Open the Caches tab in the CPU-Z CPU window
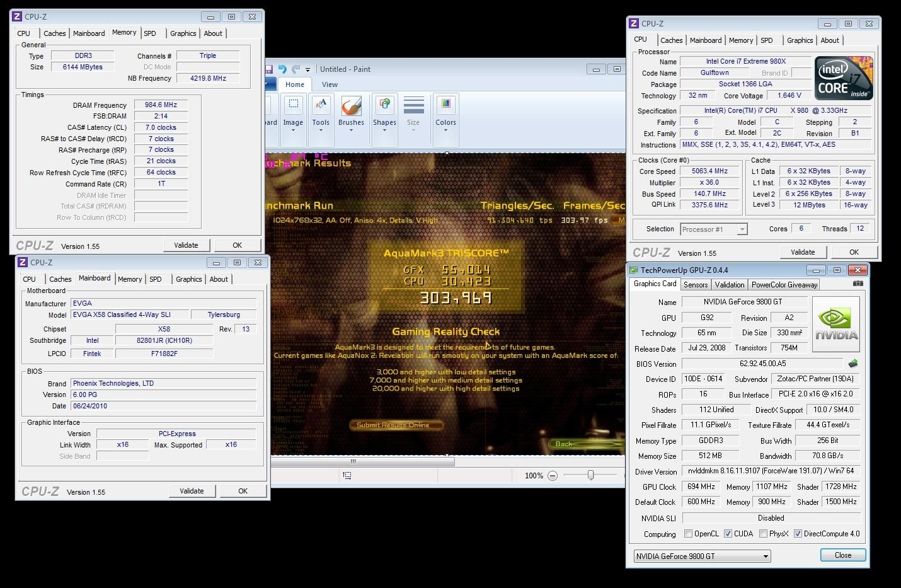This screenshot has width=901, height=588. pos(671,40)
